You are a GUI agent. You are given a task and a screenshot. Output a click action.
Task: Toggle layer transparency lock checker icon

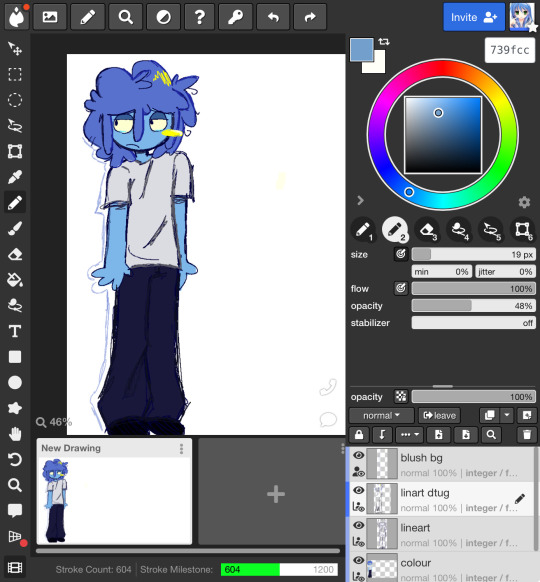pyautogui.click(x=401, y=396)
